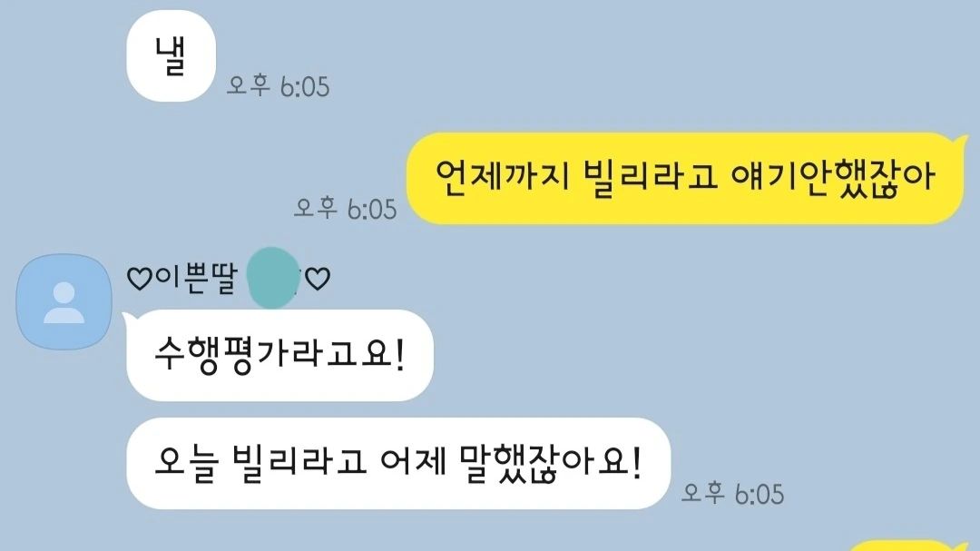
Task: Open sender name '이쁜딸' text
Action: click(x=196, y=279)
